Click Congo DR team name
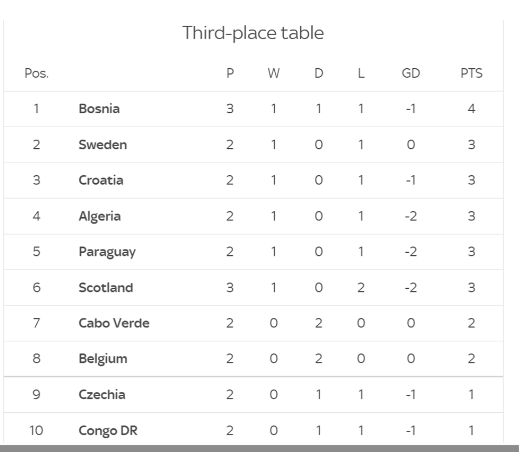The width and height of the screenshot is (525, 461). coord(108,431)
